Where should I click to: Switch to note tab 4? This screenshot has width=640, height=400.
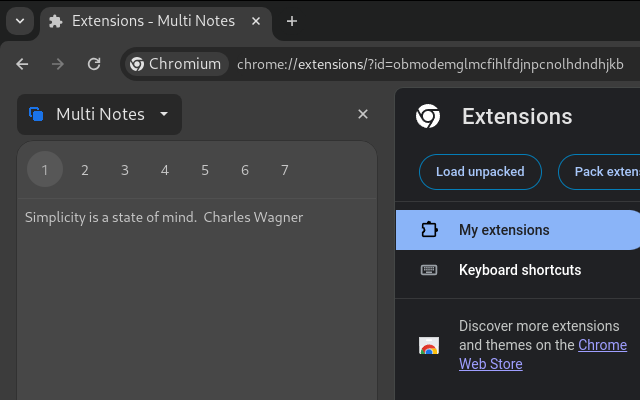pyautogui.click(x=165, y=169)
